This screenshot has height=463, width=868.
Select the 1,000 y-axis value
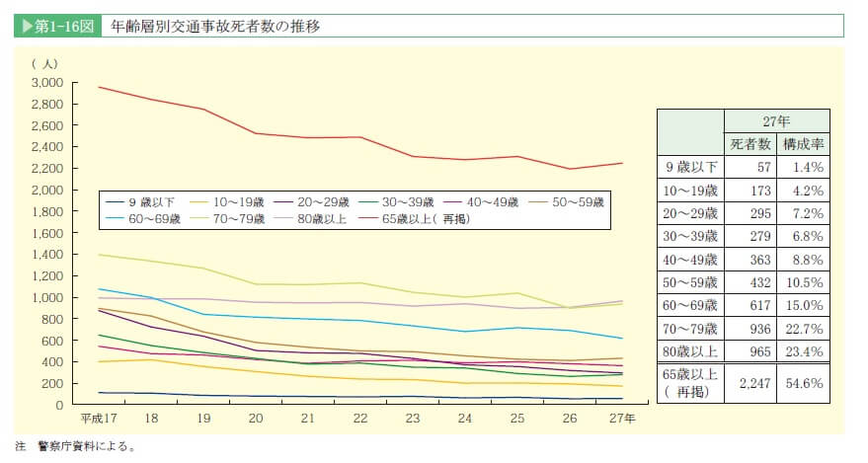47,297
